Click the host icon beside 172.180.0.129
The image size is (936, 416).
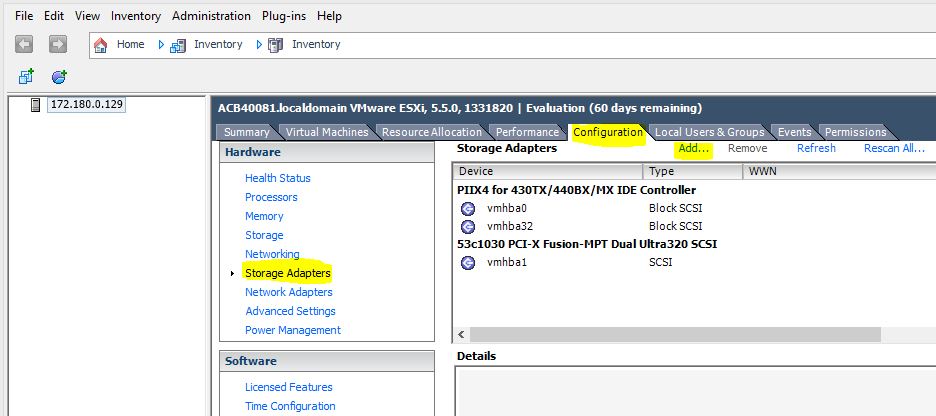pyautogui.click(x=36, y=105)
